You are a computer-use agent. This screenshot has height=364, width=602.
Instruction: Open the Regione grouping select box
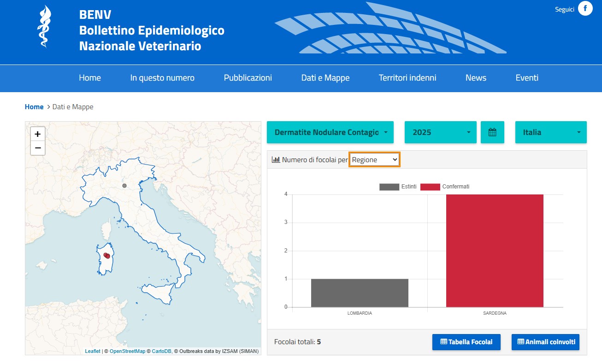(374, 160)
